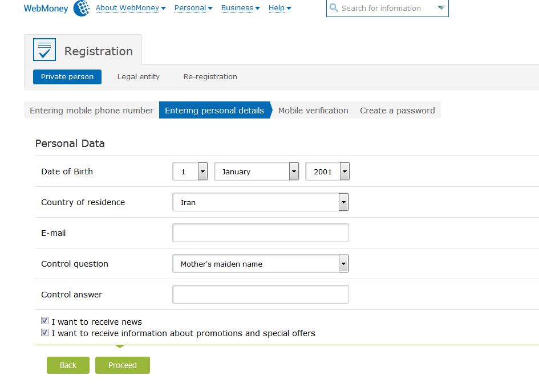Click the search box dropdown arrow icon

coord(440,8)
